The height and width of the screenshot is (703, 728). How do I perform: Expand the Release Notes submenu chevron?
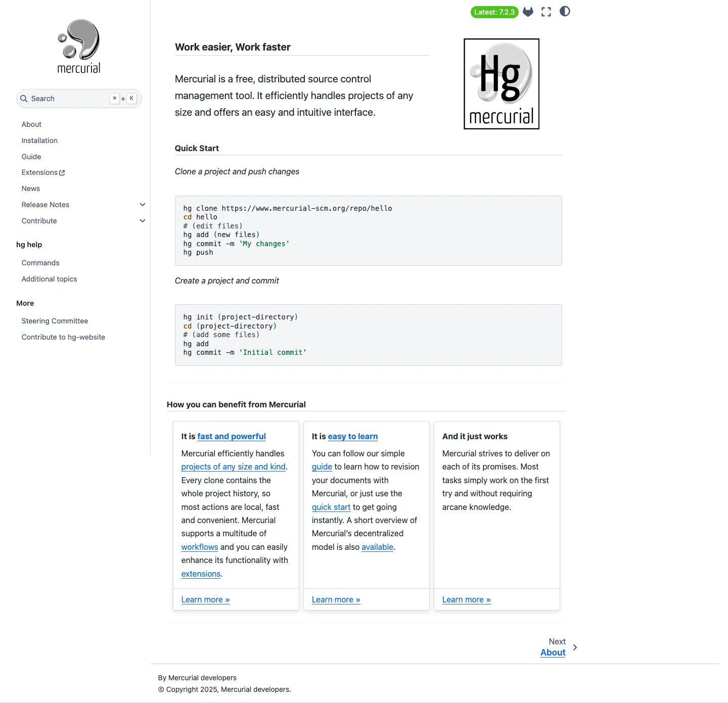point(143,205)
